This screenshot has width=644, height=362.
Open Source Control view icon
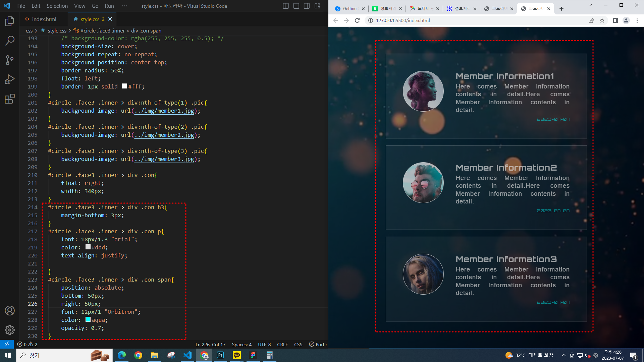tap(10, 60)
